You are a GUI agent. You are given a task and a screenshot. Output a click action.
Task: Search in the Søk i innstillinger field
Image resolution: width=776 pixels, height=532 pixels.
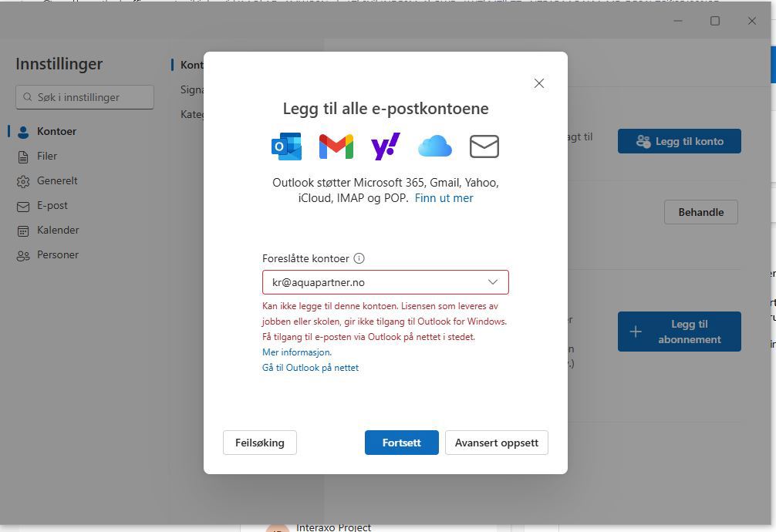[85, 97]
